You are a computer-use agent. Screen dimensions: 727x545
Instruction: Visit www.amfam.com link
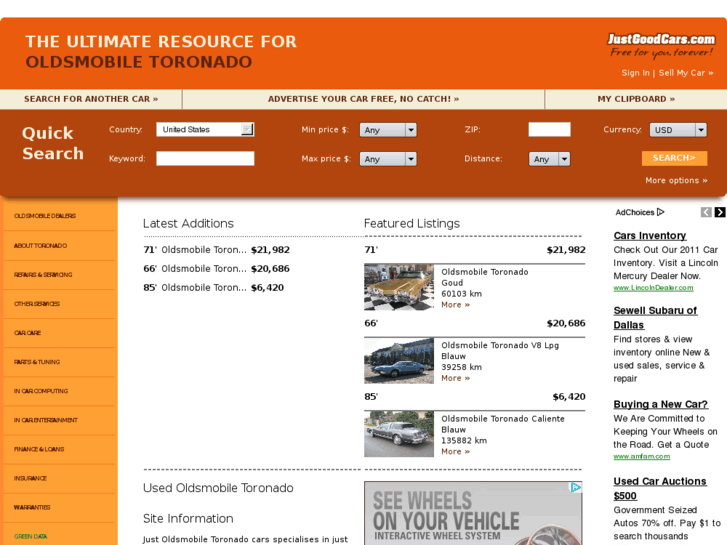coord(642,456)
